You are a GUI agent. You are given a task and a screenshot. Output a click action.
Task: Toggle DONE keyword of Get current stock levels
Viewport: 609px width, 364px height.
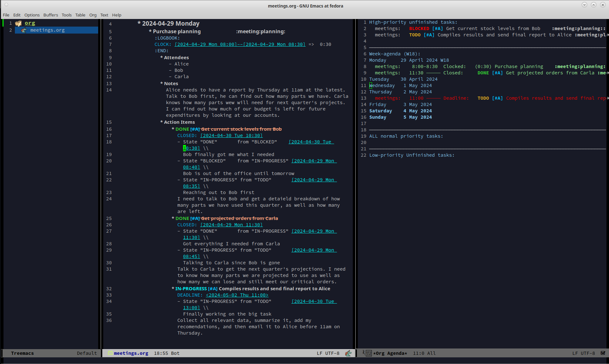tap(182, 129)
